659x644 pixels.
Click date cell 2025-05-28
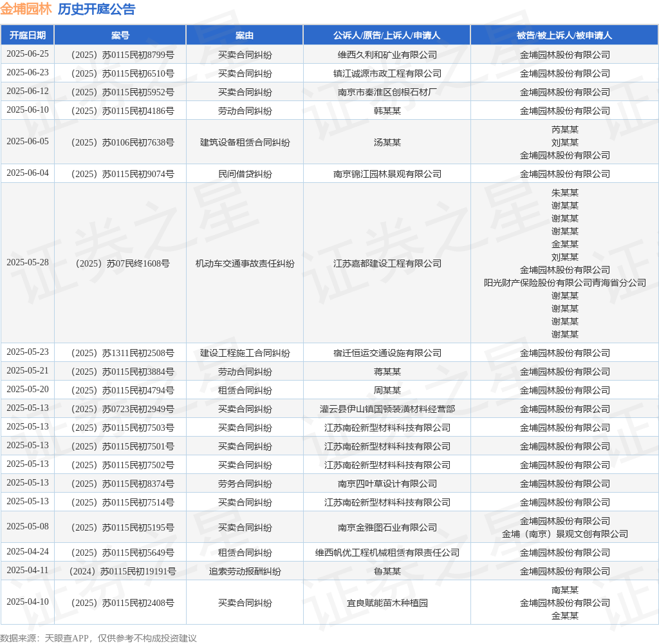[27, 263]
